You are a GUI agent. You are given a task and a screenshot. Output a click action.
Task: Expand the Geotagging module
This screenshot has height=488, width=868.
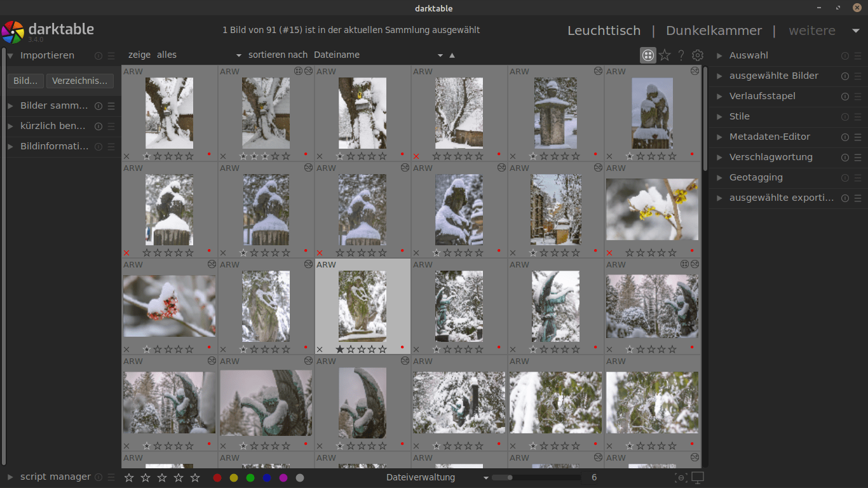[x=719, y=178]
